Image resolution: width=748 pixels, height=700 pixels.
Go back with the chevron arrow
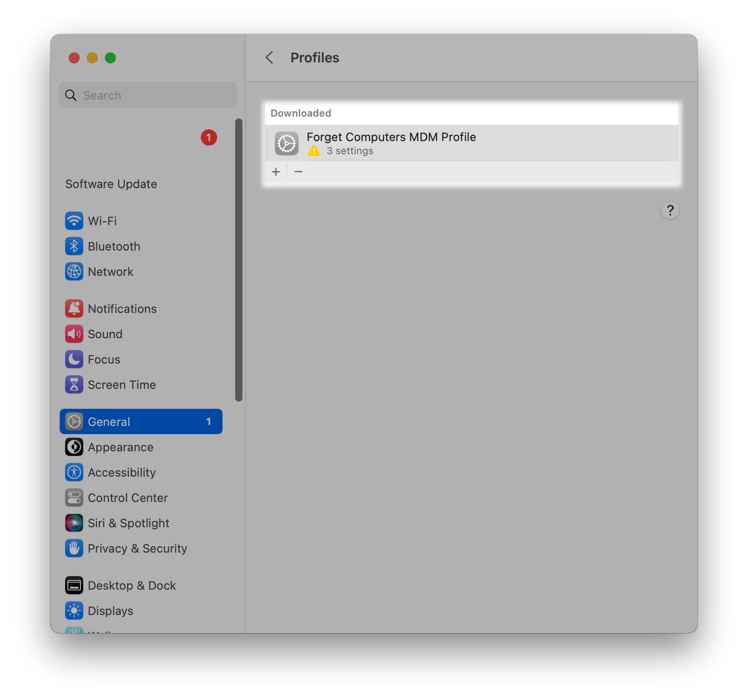click(270, 57)
